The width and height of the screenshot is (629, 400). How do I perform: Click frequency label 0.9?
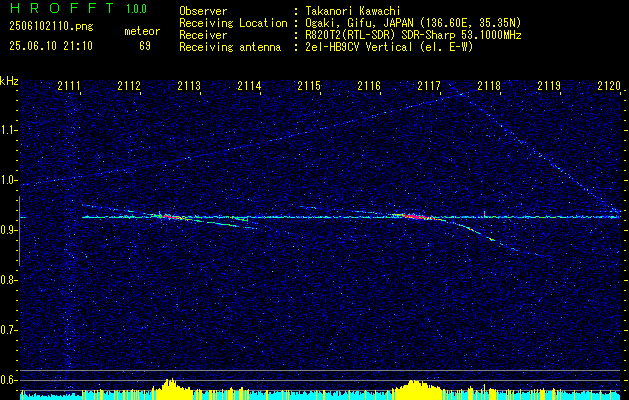(8, 230)
